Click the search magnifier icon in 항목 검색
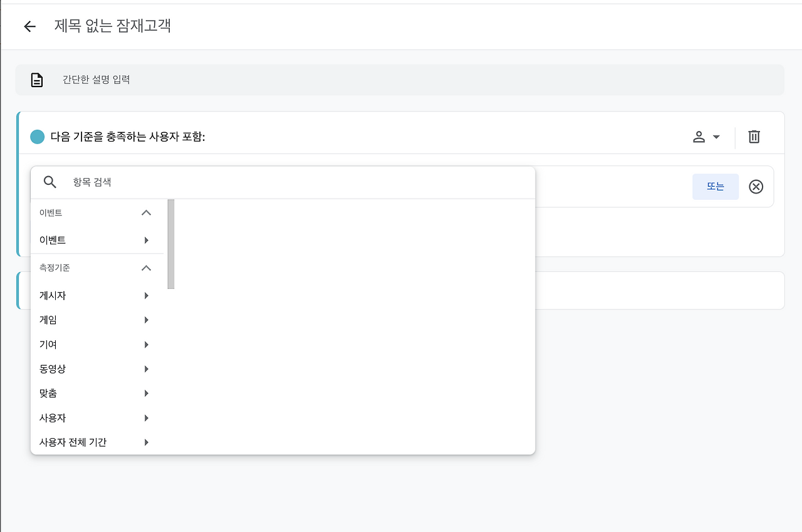Image resolution: width=802 pixels, height=532 pixels. (x=49, y=182)
